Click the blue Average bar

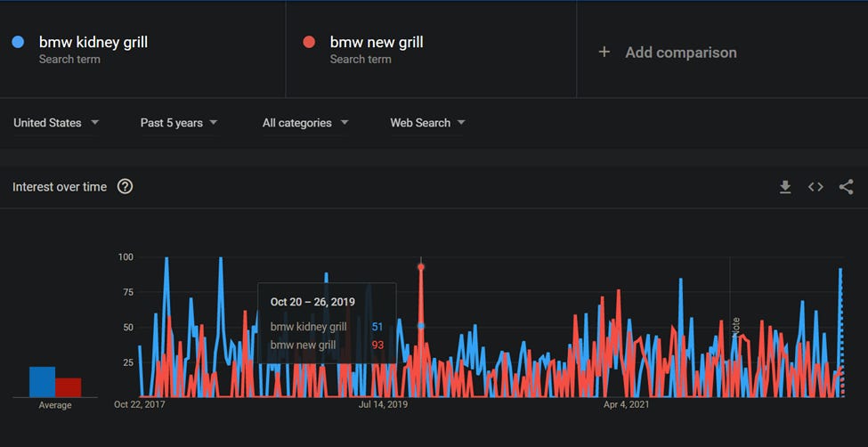point(42,382)
